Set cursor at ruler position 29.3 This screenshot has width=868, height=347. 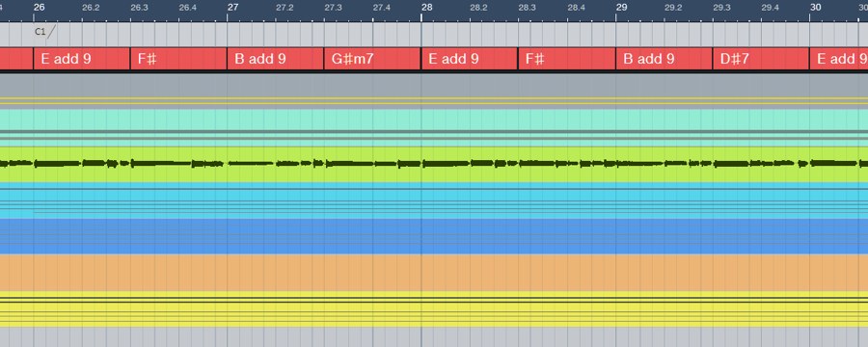tap(721, 7)
